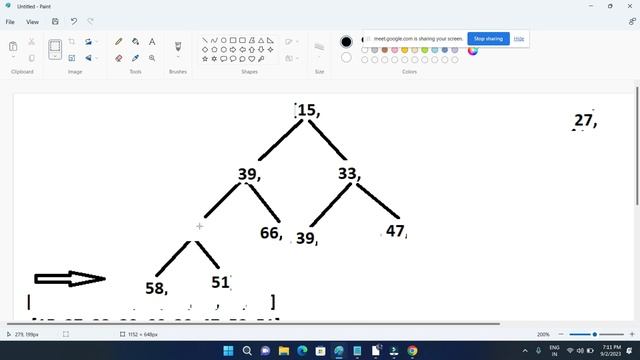
Task: Activate the Magnifier tool
Action: [x=152, y=58]
